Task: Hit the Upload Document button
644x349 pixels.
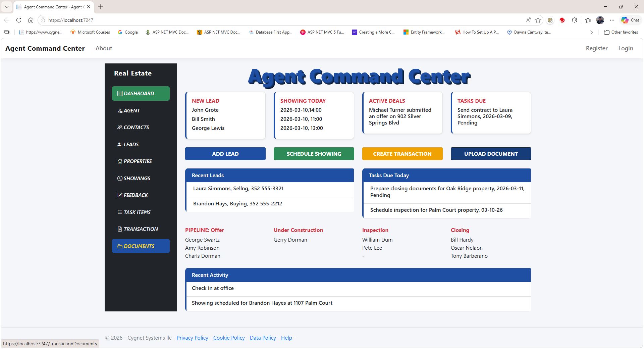Action: pos(491,154)
